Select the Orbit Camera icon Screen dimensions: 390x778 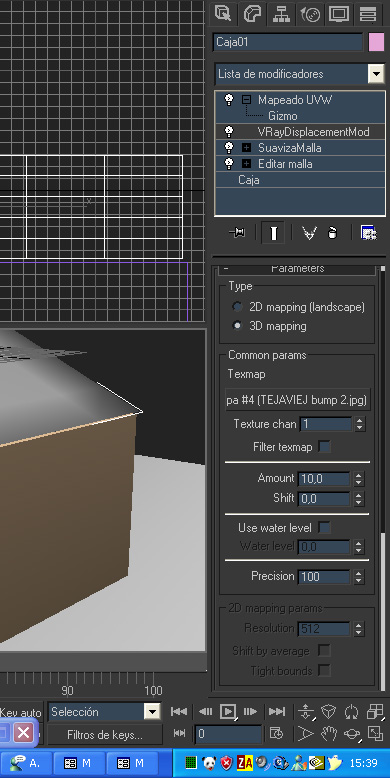pyautogui.click(x=352, y=733)
